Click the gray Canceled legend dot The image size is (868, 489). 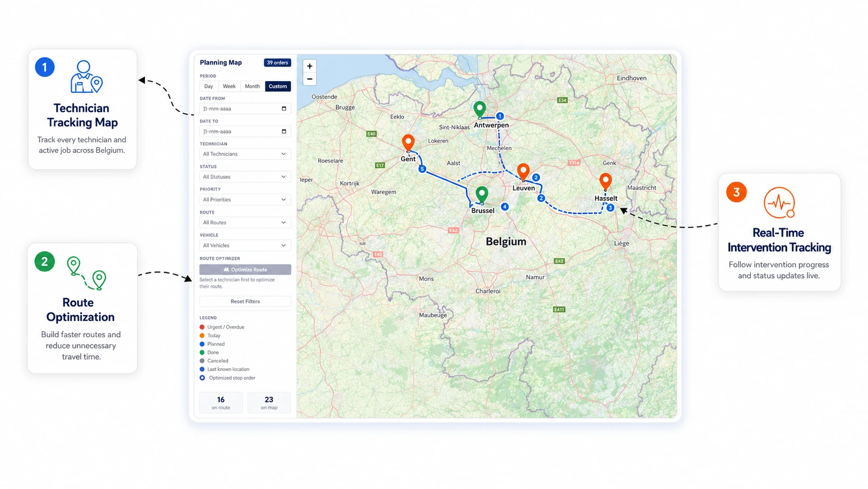(202, 361)
